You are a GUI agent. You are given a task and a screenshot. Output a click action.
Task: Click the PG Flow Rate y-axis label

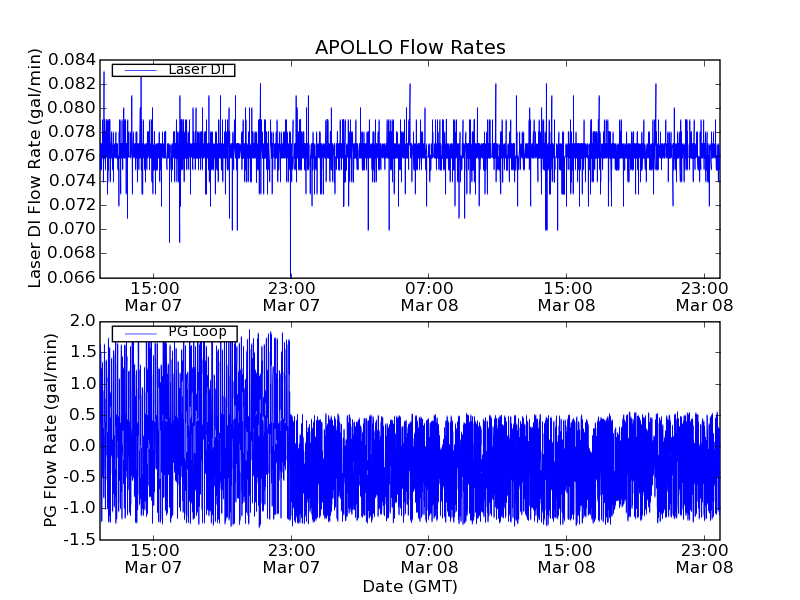[51, 430]
